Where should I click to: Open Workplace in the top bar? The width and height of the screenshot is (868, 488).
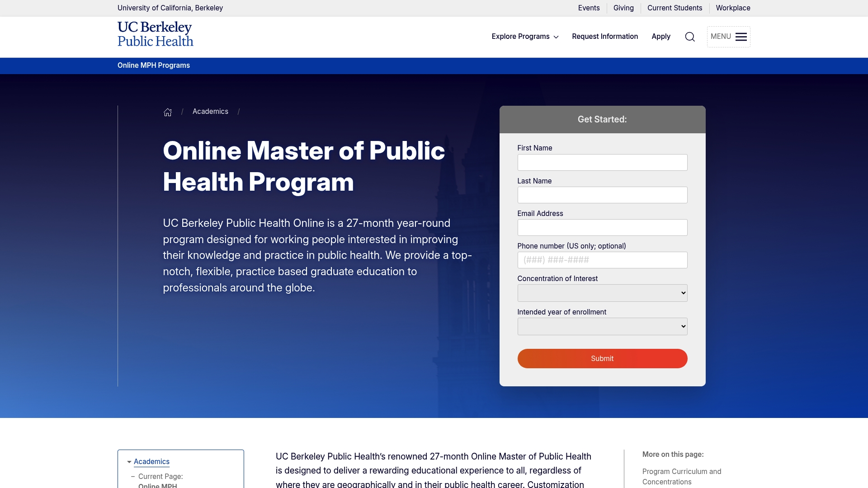point(733,8)
